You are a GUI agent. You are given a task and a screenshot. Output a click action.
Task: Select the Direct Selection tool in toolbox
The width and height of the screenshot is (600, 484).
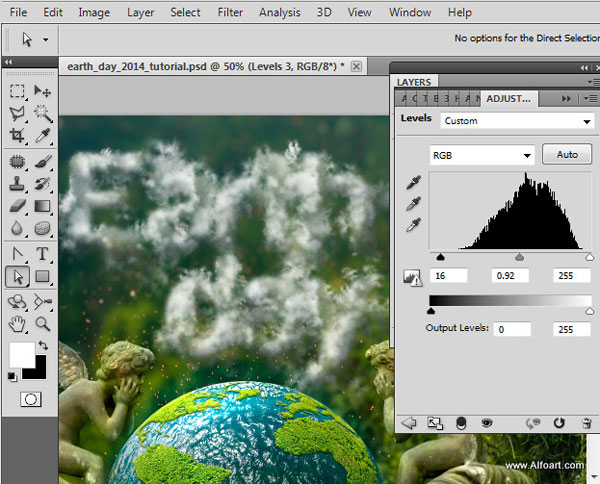pos(17,277)
